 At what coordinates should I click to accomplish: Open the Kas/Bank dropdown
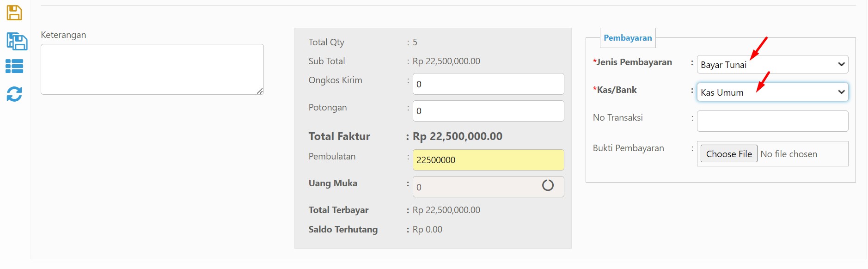pos(772,92)
